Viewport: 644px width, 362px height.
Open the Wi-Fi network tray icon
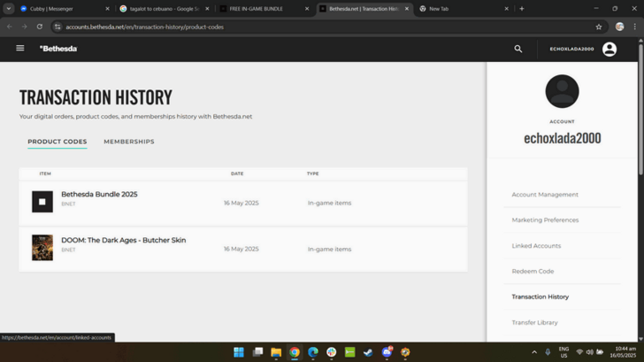(x=579, y=352)
